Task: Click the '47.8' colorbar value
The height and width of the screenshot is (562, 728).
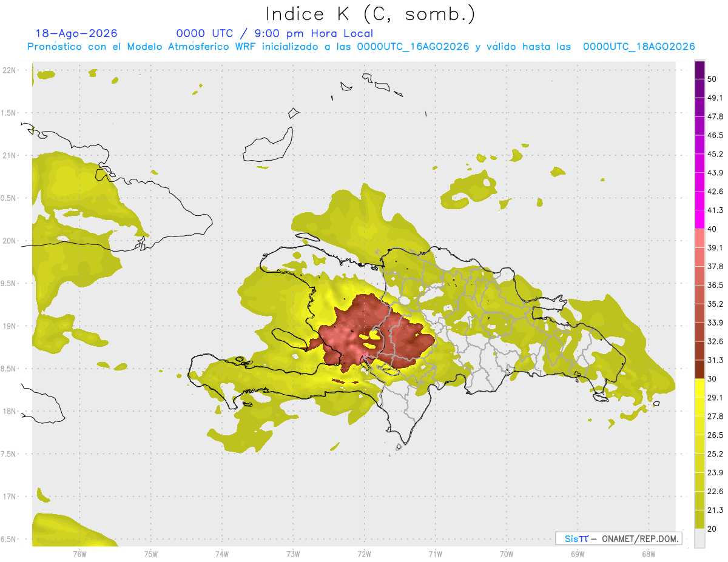Action: [x=715, y=117]
